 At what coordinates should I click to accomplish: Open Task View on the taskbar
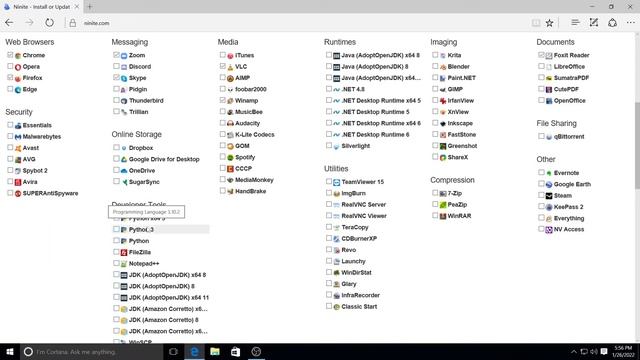tap(173, 352)
